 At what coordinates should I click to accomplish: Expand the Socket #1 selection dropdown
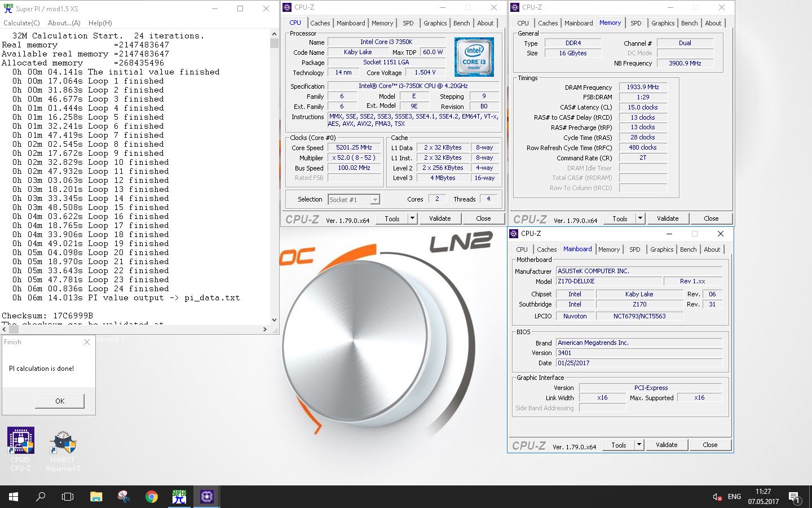click(375, 200)
